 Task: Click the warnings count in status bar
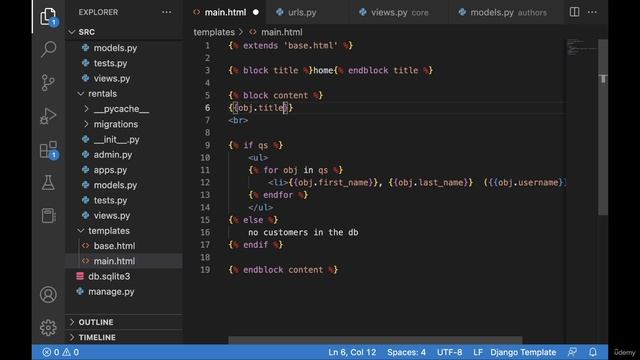(x=71, y=352)
